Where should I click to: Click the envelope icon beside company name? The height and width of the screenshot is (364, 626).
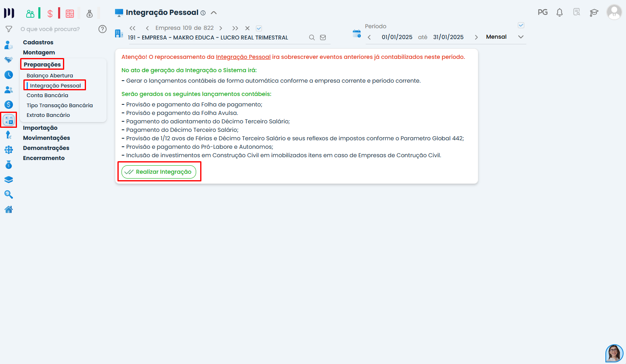point(323,37)
